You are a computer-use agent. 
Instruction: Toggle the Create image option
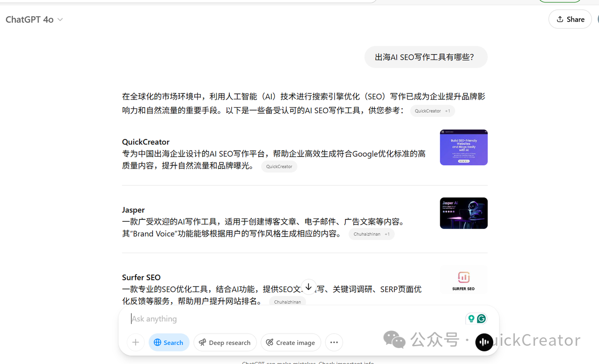tap(291, 342)
